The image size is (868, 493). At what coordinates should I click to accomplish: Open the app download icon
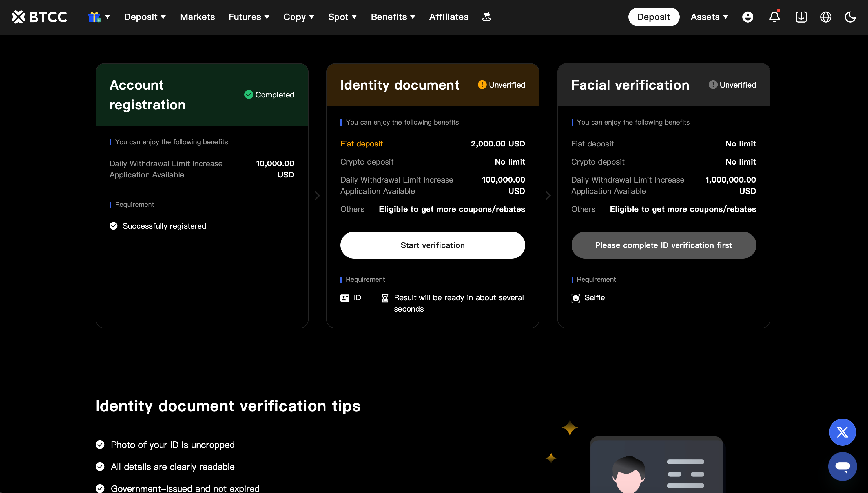click(801, 17)
